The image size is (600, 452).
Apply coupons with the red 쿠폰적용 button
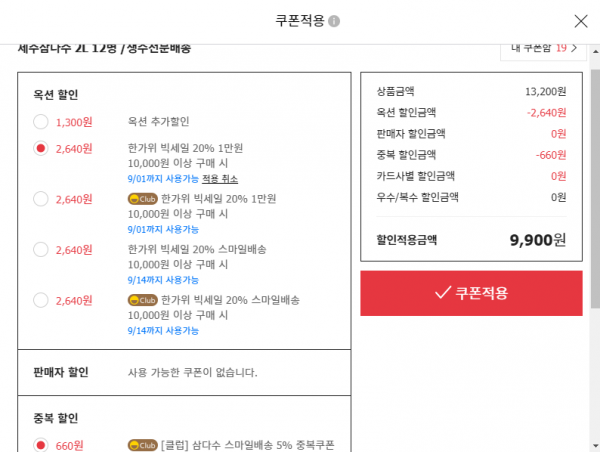click(x=471, y=293)
